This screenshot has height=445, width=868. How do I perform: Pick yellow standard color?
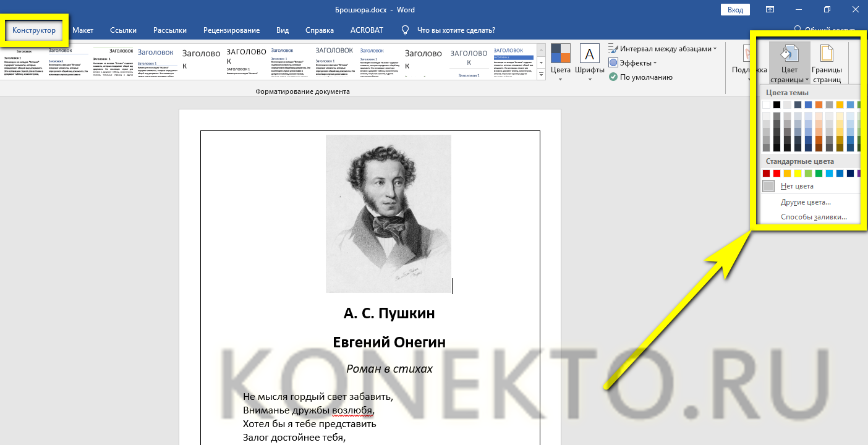point(798,174)
